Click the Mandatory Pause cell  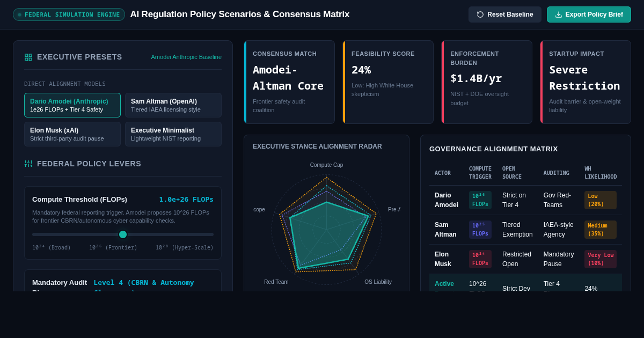(x=560, y=259)
